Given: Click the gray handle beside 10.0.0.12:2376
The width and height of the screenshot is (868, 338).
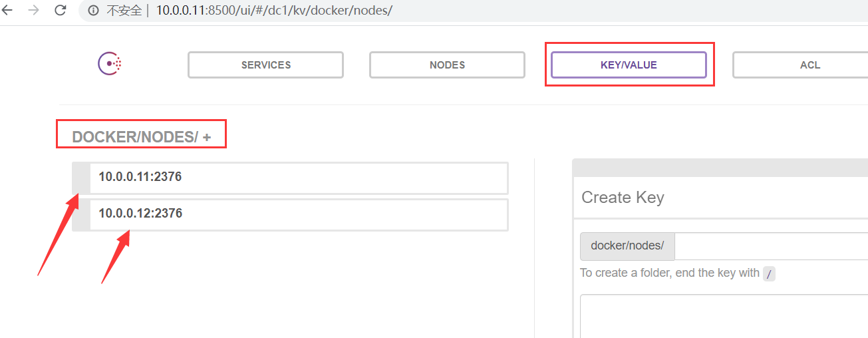Looking at the screenshot, I should pos(81,214).
